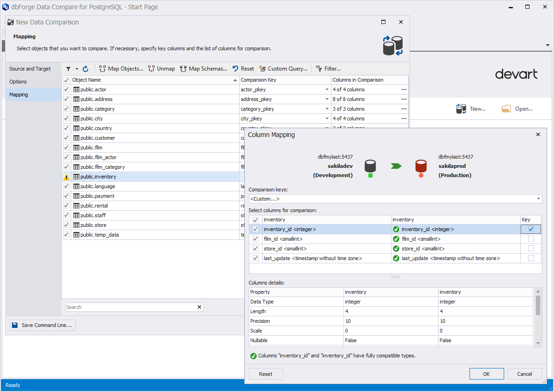The width and height of the screenshot is (554, 392).
Task: Click the Map Schemas toolbar icon
Action: (183, 69)
